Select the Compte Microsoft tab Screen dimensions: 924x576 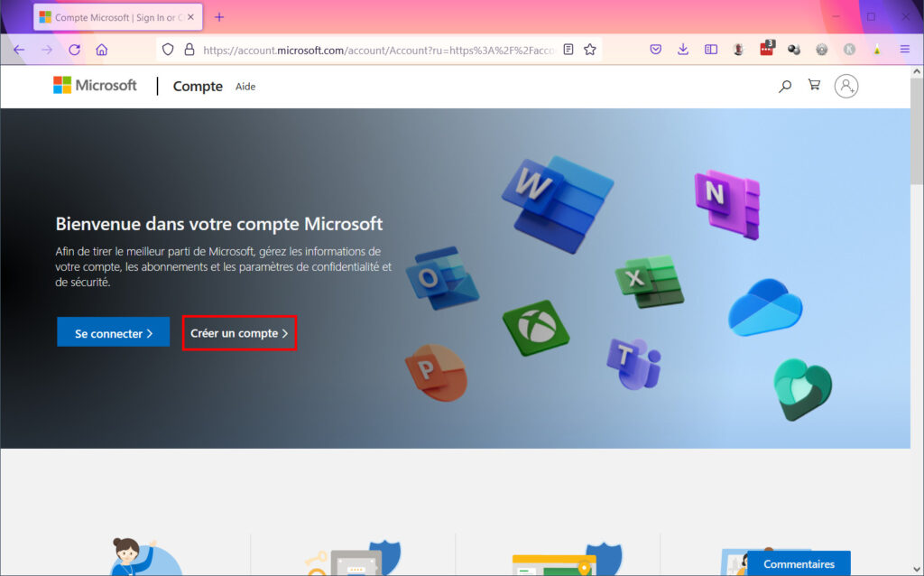point(118,17)
